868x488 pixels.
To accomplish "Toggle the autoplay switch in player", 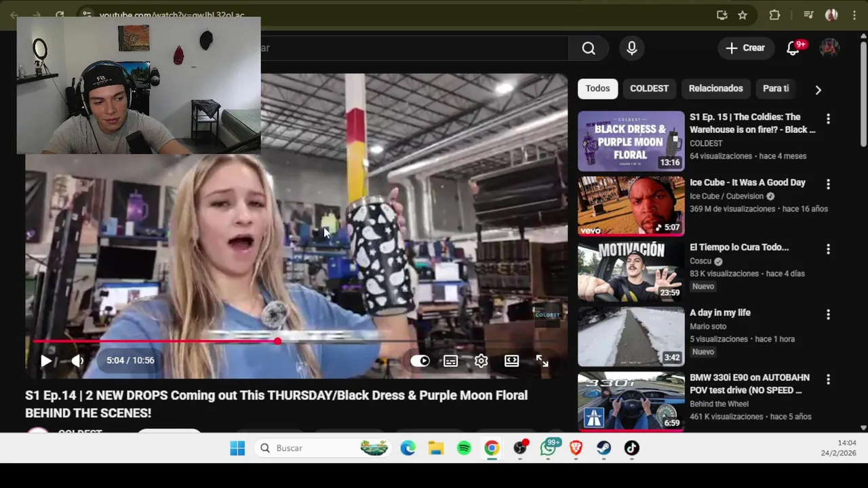I will (x=420, y=361).
